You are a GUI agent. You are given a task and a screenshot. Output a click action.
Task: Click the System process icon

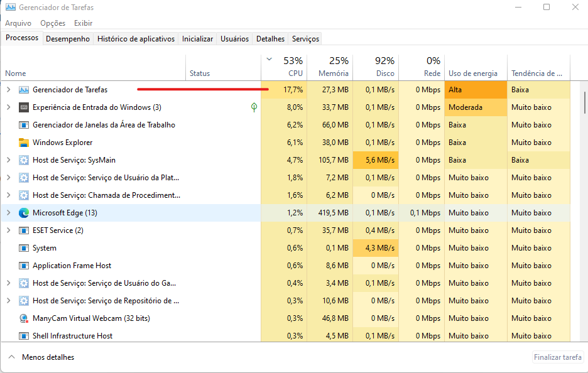tap(24, 248)
